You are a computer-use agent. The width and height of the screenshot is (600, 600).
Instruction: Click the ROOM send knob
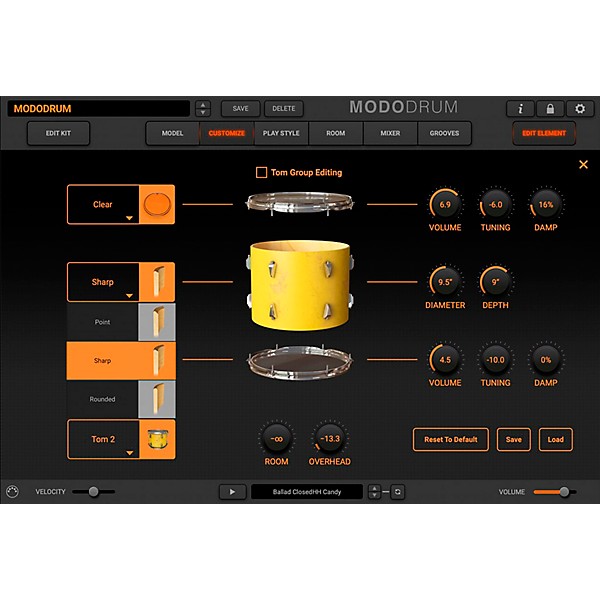276,439
